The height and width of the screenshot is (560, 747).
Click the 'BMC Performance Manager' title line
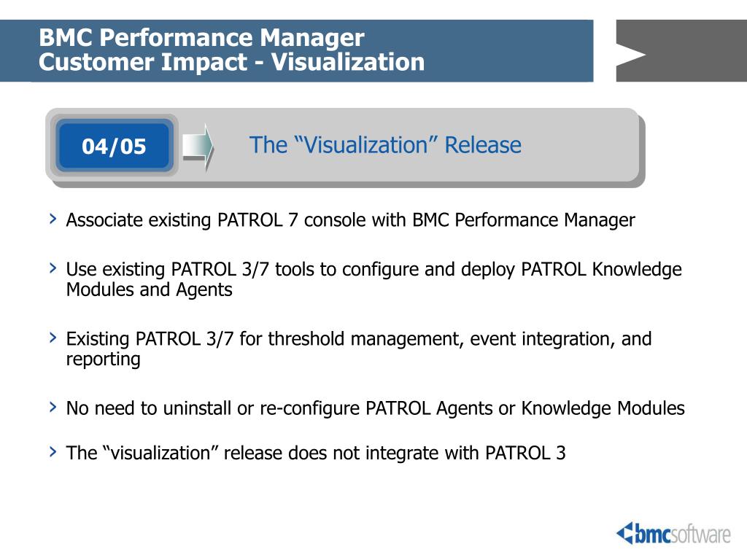pos(201,37)
